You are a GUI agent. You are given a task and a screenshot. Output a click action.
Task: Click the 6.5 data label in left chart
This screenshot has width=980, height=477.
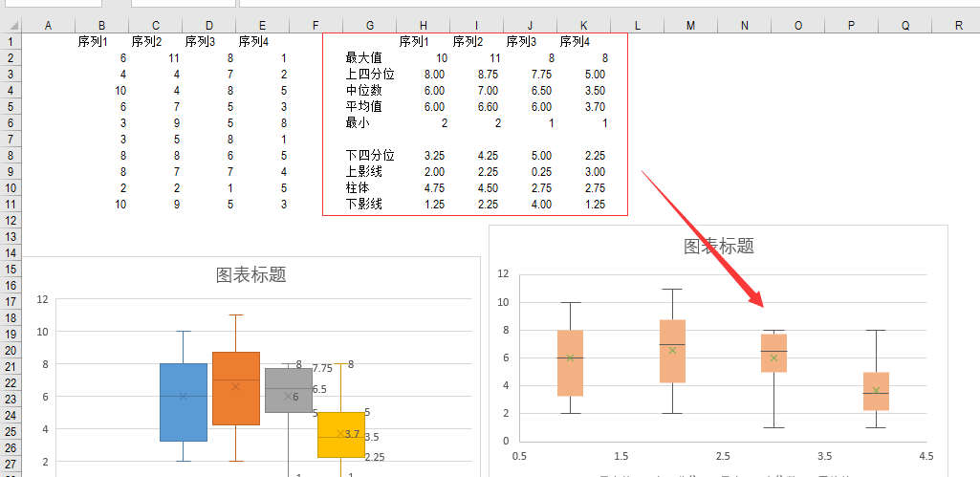tap(318, 389)
